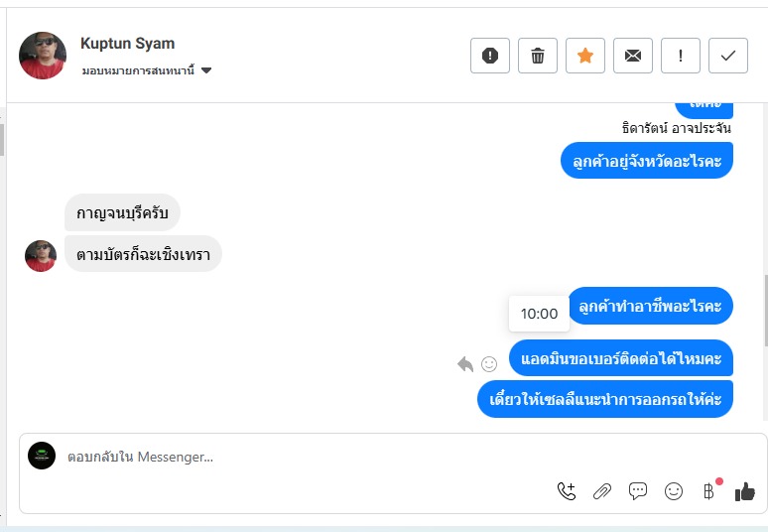The height and width of the screenshot is (532, 768).
Task: Reply to the hovered message with arrow icon
Action: tap(465, 364)
